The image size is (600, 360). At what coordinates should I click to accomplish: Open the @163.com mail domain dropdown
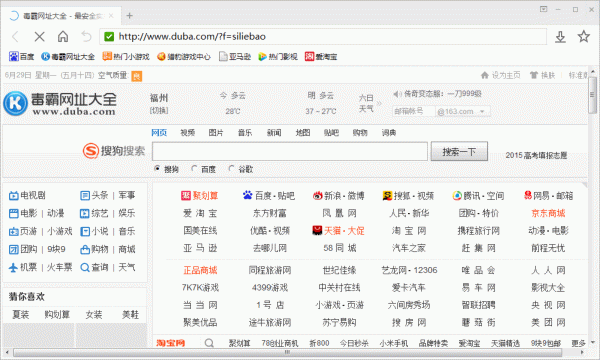[482, 112]
